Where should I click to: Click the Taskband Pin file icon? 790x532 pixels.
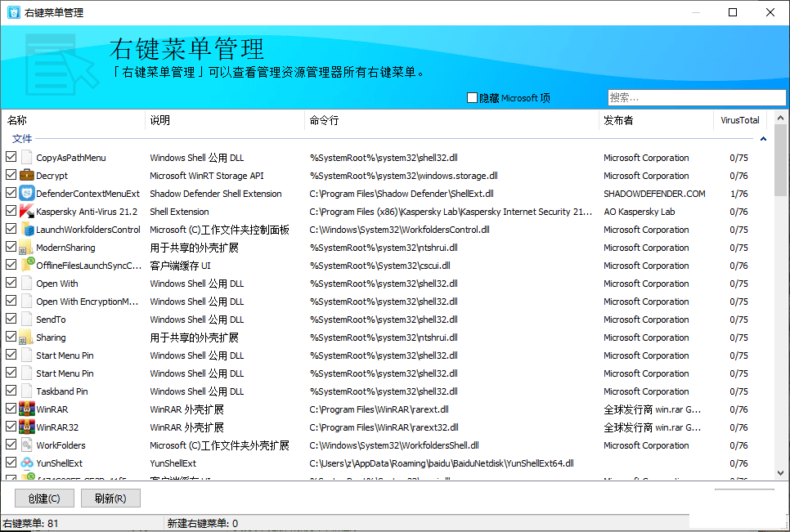pyautogui.click(x=27, y=391)
